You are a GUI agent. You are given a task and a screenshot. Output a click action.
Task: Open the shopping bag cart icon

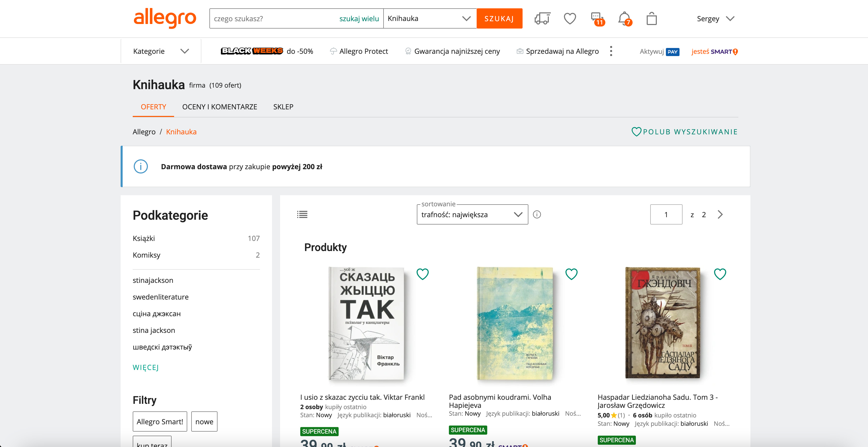tap(652, 18)
